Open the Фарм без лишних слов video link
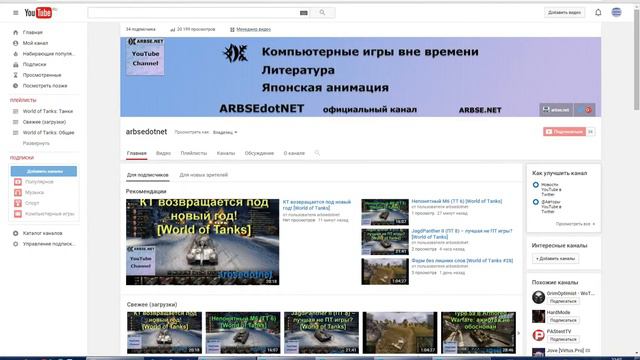Image resolution: width=640 pixels, height=360 pixels. point(462,260)
